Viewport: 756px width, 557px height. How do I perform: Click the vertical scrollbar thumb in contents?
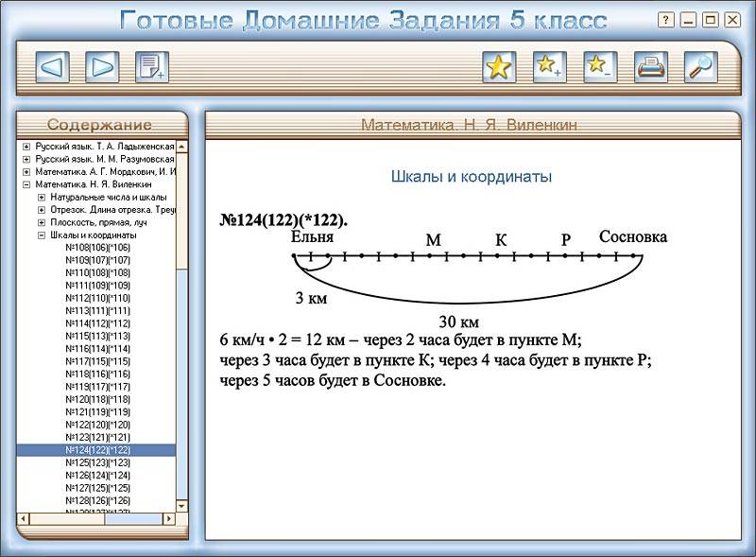[x=181, y=210]
